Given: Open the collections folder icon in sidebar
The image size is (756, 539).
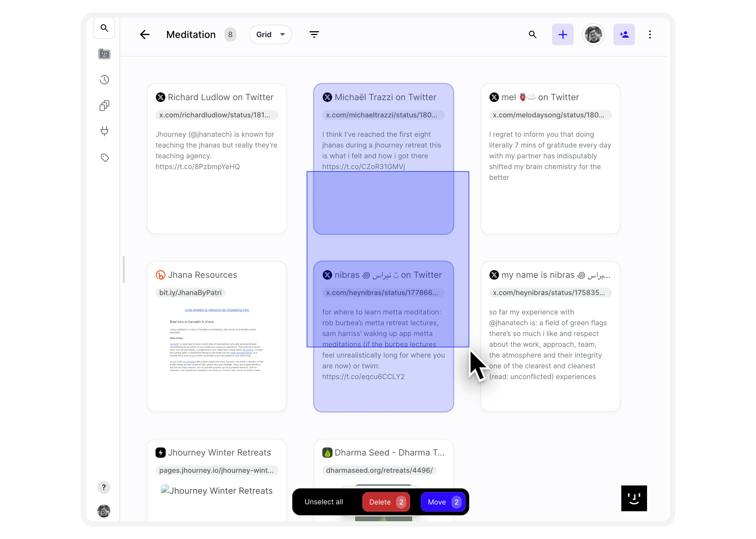Looking at the screenshot, I should [104, 54].
